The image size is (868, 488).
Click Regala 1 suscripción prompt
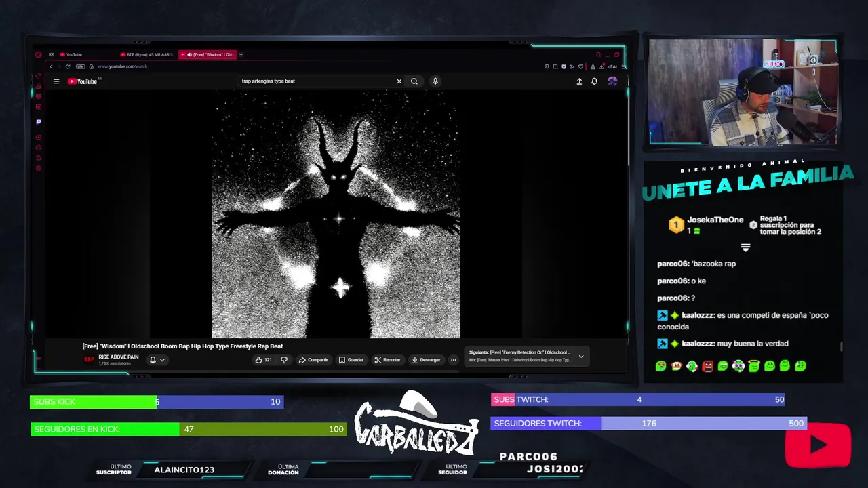point(790,225)
